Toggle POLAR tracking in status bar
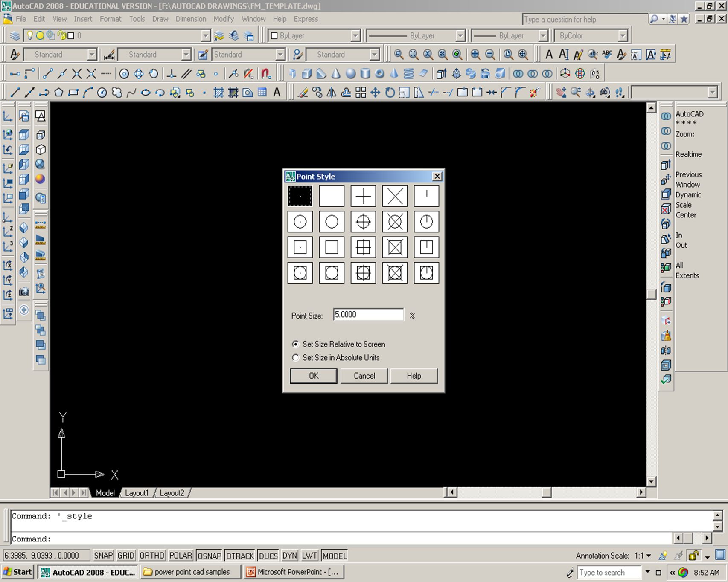This screenshot has width=728, height=582. point(181,556)
